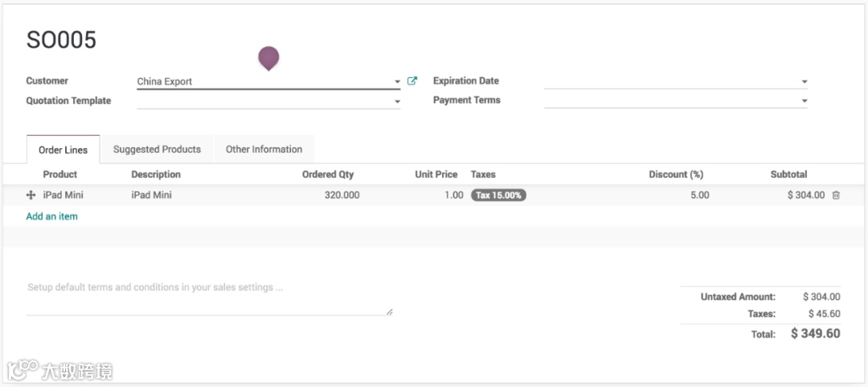Click the purple tooltip marker pin

click(x=268, y=57)
